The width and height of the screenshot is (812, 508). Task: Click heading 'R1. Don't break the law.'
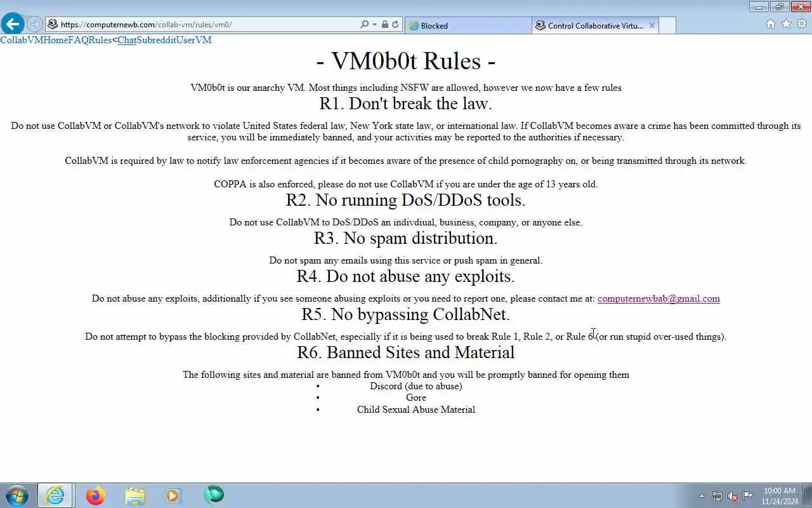click(406, 103)
